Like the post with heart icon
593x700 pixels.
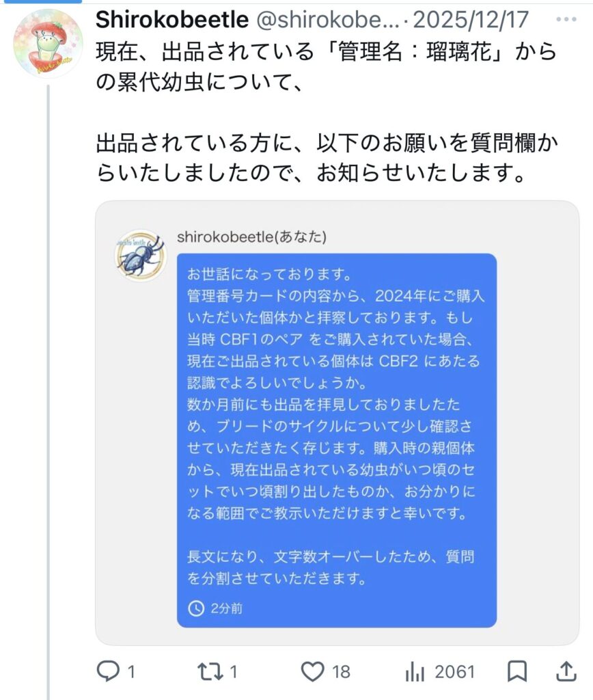tap(312, 672)
